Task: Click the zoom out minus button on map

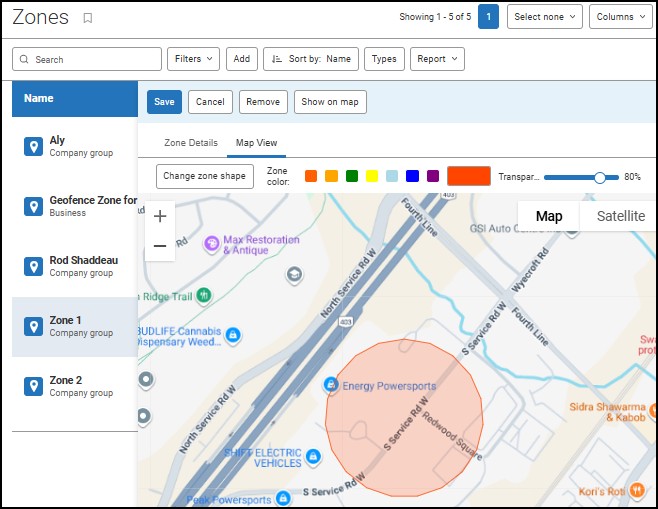Action: click(x=160, y=246)
